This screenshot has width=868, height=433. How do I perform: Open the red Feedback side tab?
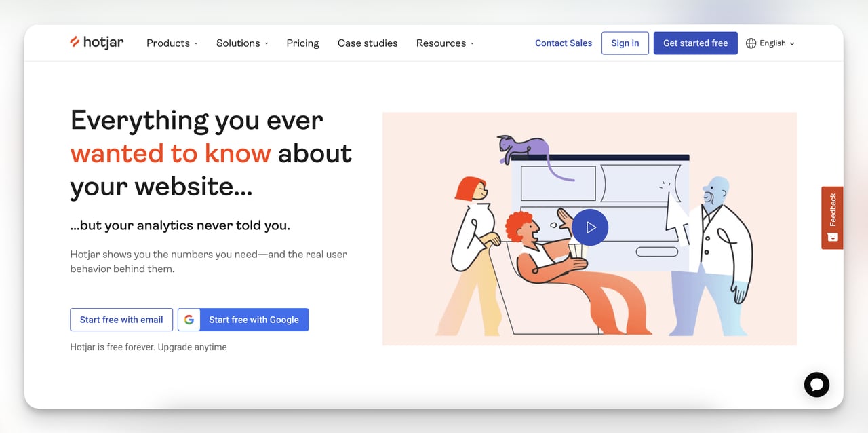click(x=832, y=217)
